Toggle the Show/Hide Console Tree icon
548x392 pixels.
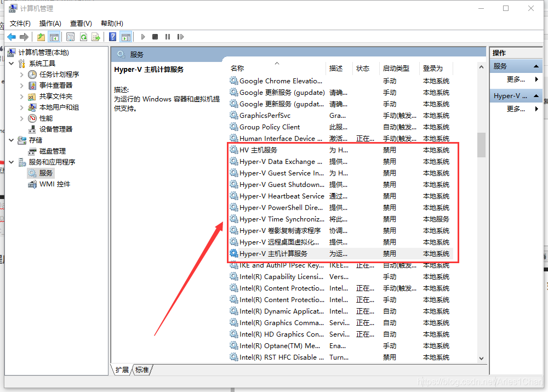tap(54, 37)
